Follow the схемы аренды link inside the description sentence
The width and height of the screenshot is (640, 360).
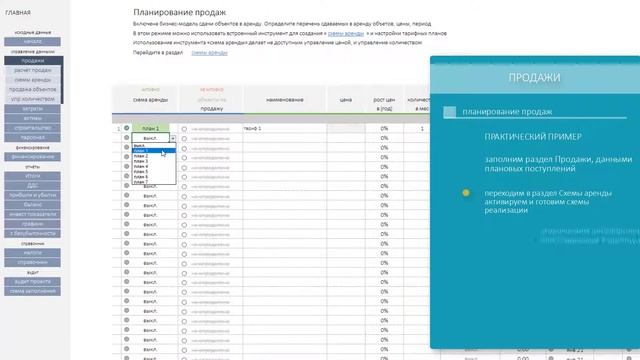pyautogui.click(x=346, y=33)
